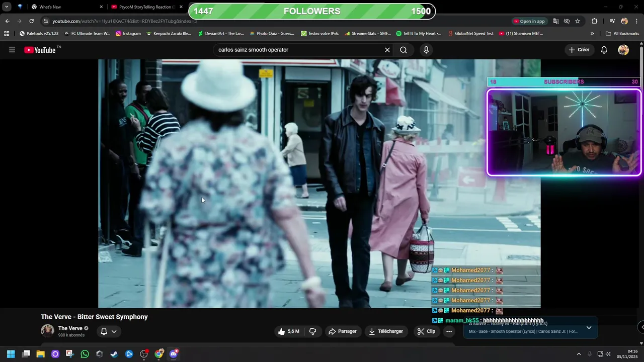Clear the search box with the X
This screenshot has height=362, width=644.
coord(387,50)
